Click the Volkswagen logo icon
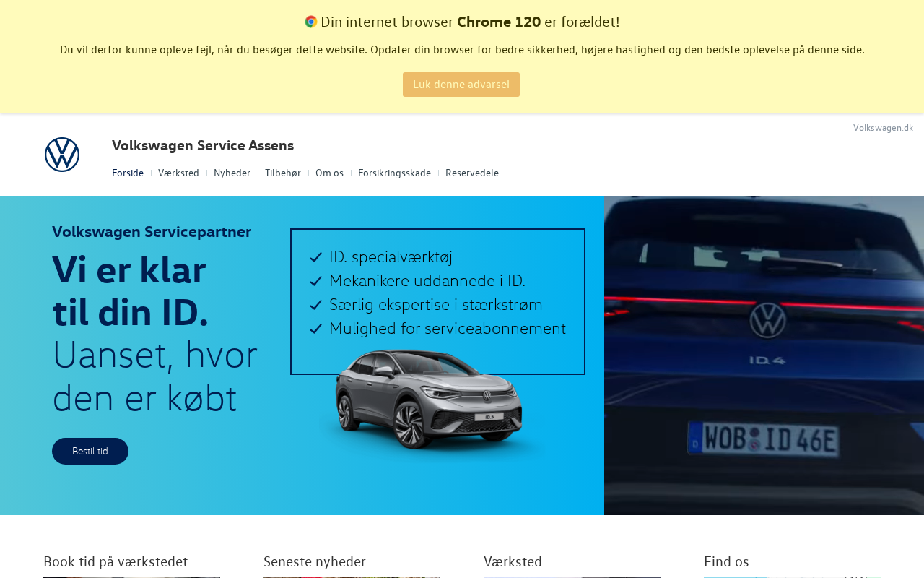The image size is (924, 578). point(62,155)
